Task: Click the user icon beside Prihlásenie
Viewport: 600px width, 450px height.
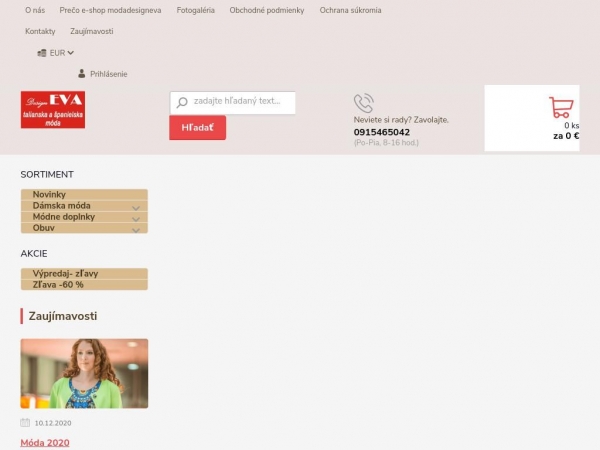Action: pos(82,73)
